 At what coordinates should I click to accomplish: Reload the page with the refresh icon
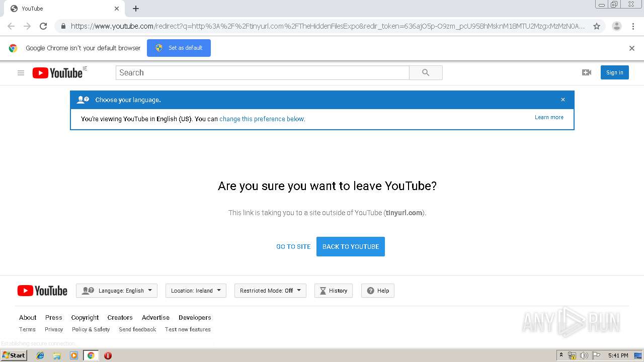[43, 26]
